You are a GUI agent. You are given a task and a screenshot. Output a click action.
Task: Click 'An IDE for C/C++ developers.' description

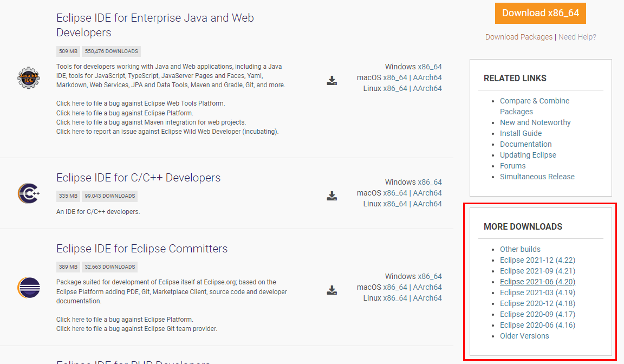pos(98,212)
